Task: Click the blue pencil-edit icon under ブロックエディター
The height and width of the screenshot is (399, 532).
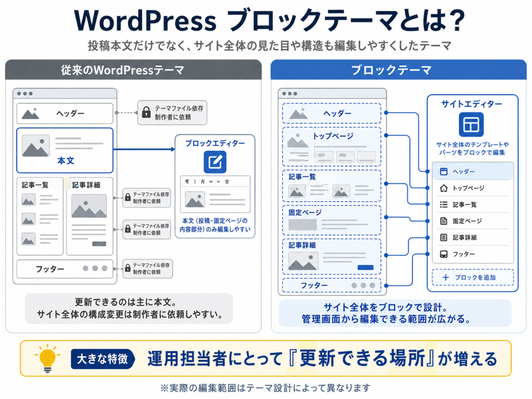Action: point(215,162)
